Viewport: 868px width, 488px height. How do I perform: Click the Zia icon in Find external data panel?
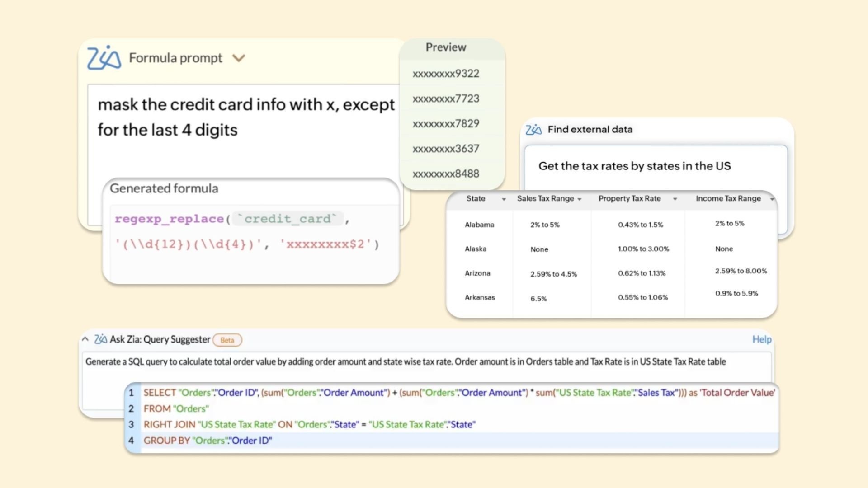(533, 129)
